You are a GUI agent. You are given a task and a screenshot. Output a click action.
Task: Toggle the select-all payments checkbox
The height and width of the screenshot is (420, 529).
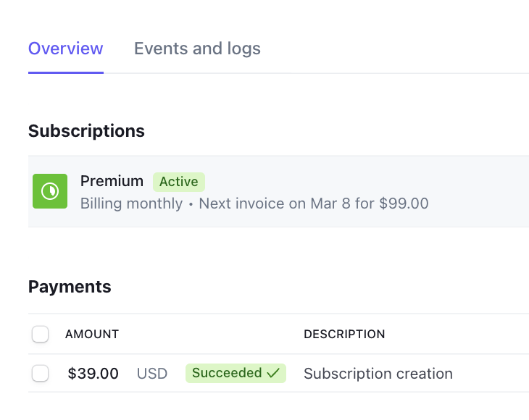tap(41, 334)
